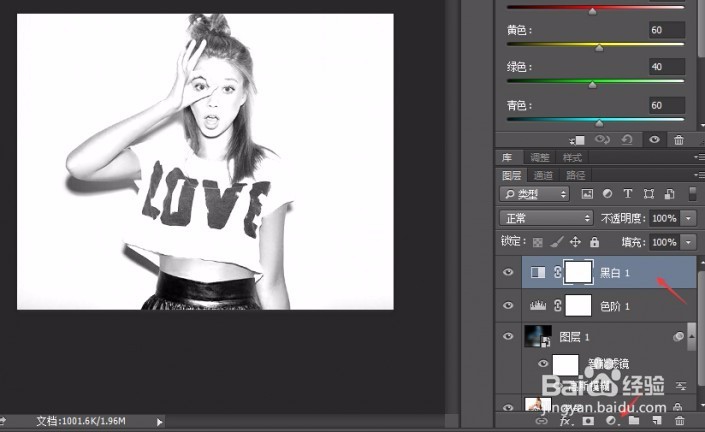Open the 库 panel group flyout menu

[699, 157]
